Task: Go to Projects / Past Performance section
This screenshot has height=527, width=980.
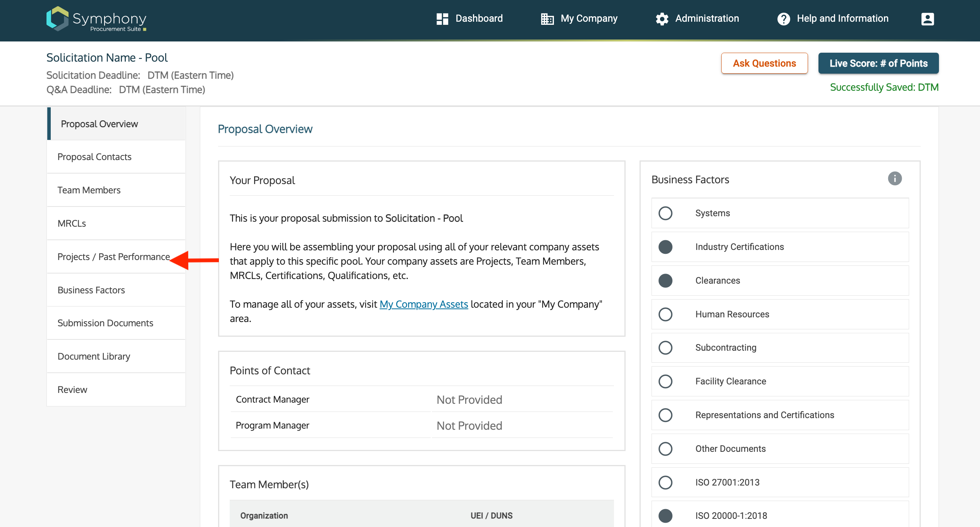Action: point(113,257)
